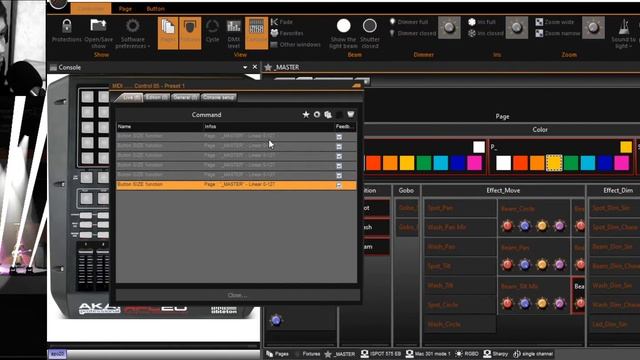This screenshot has width=640, height=360.
Task: Toggle Feedback checkbox on first command row
Action: point(339,137)
